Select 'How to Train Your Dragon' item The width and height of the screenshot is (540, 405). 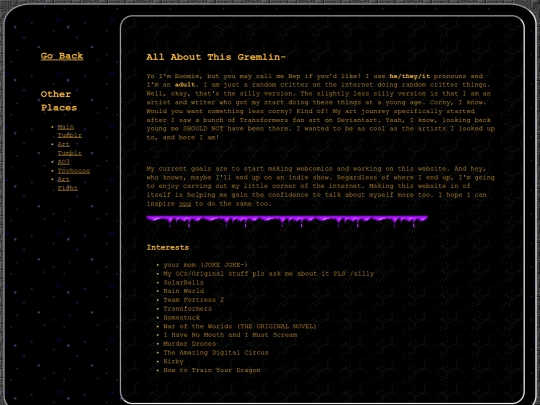coord(212,371)
